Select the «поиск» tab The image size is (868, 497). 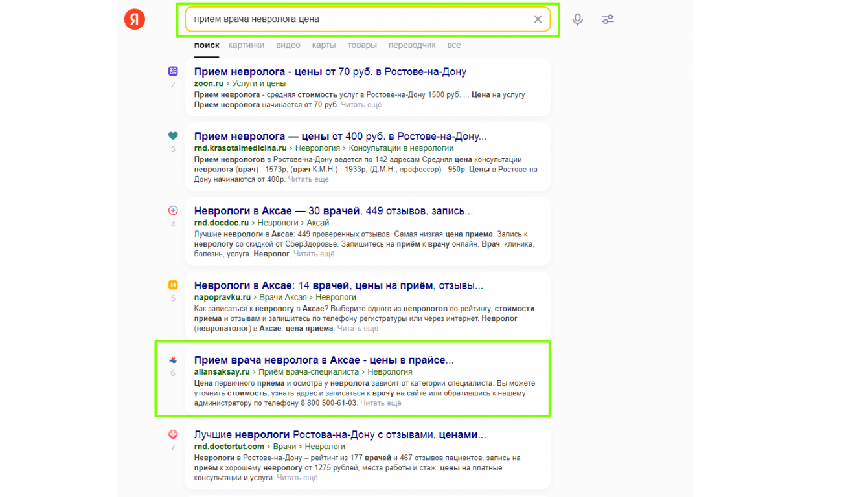(207, 45)
